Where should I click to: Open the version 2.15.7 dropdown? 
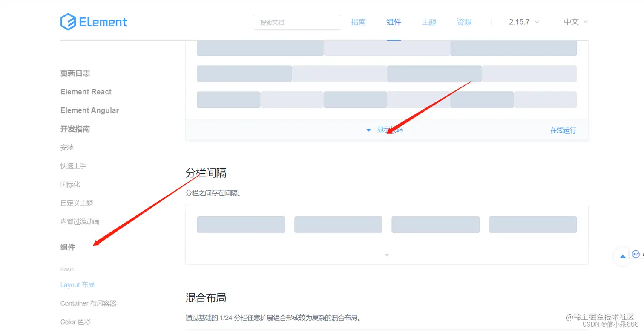coord(523,22)
